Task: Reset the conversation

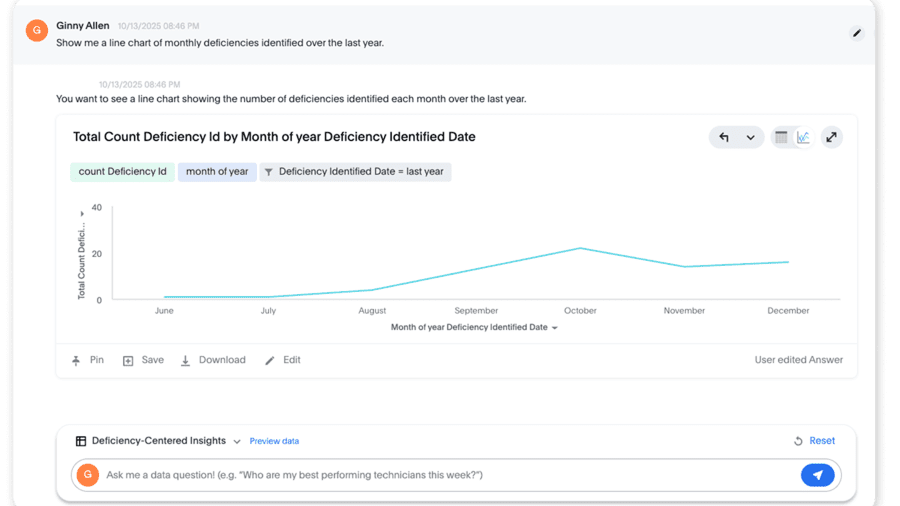Action: point(814,441)
